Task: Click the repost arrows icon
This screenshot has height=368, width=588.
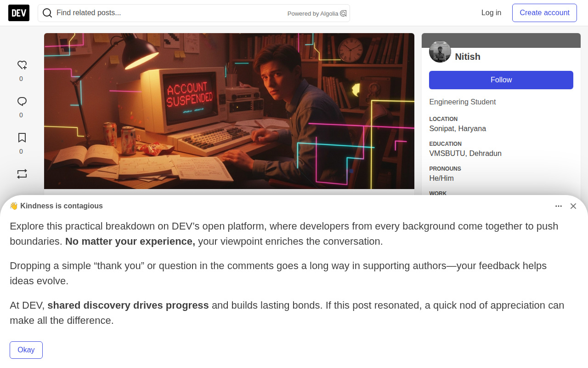Action: click(x=22, y=174)
